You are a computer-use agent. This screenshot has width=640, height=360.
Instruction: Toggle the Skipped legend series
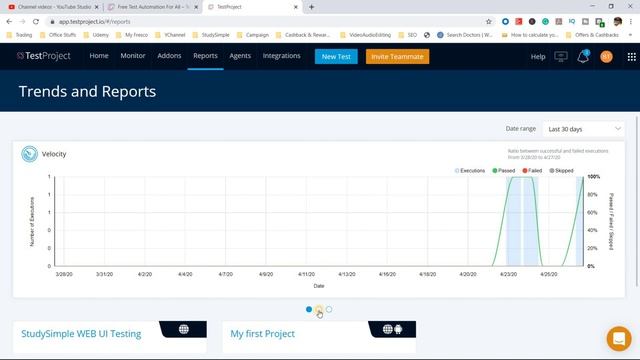[561, 171]
